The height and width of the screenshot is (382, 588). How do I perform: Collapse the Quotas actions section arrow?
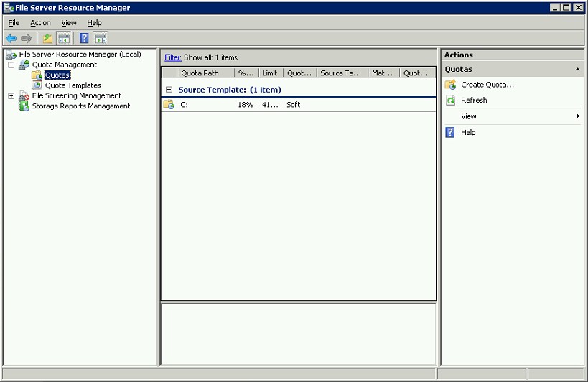click(x=577, y=70)
